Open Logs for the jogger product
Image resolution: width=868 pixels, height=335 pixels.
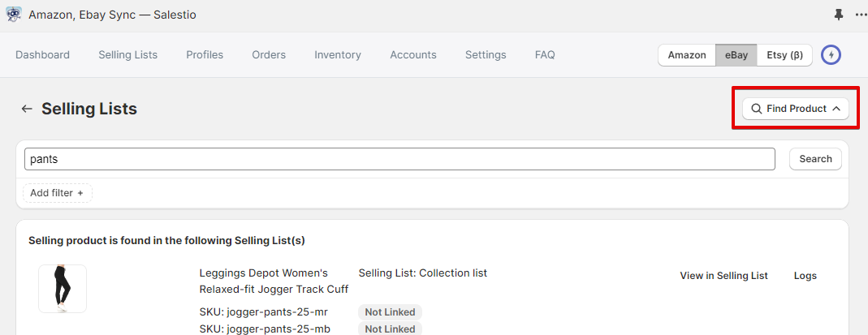coord(805,276)
